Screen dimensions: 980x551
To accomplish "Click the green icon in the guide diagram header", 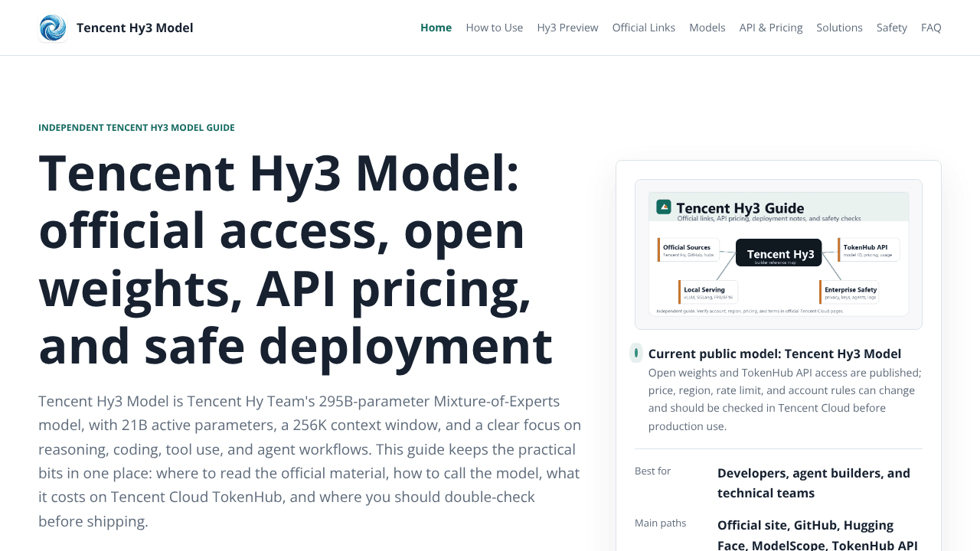I will pos(664,207).
